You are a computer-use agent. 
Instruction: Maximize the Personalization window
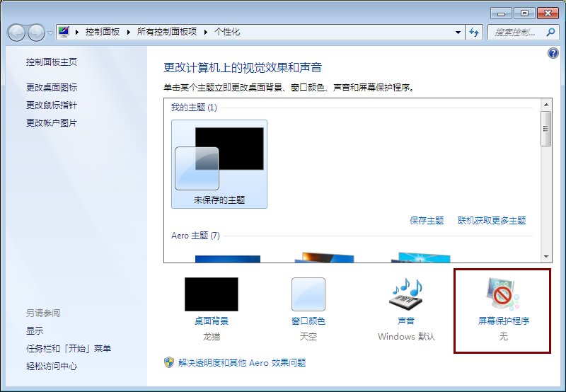coord(524,13)
